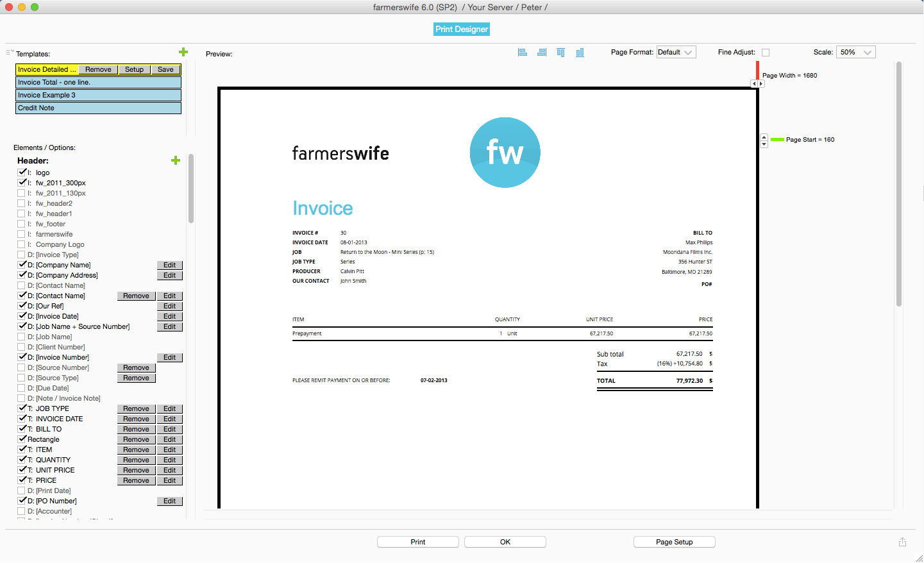Select the Invoice Detailed template
The height and width of the screenshot is (563, 924).
[x=47, y=69]
